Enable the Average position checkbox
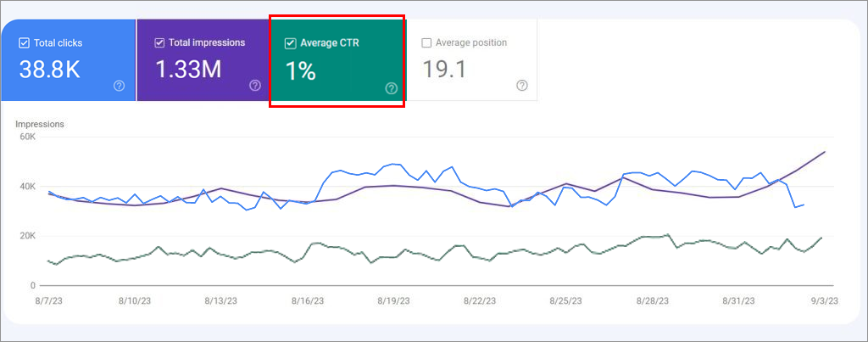The height and width of the screenshot is (342, 868). 426,42
